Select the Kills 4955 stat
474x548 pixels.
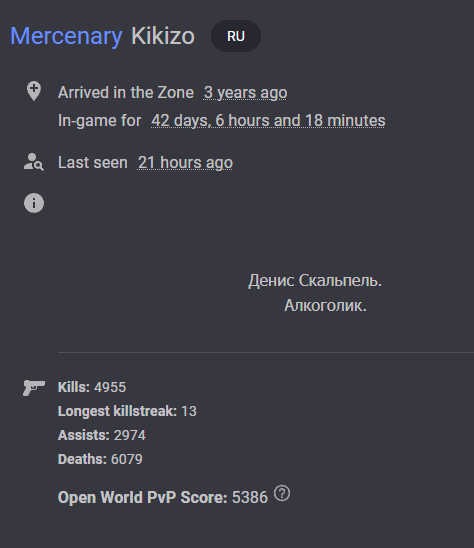tap(92, 387)
